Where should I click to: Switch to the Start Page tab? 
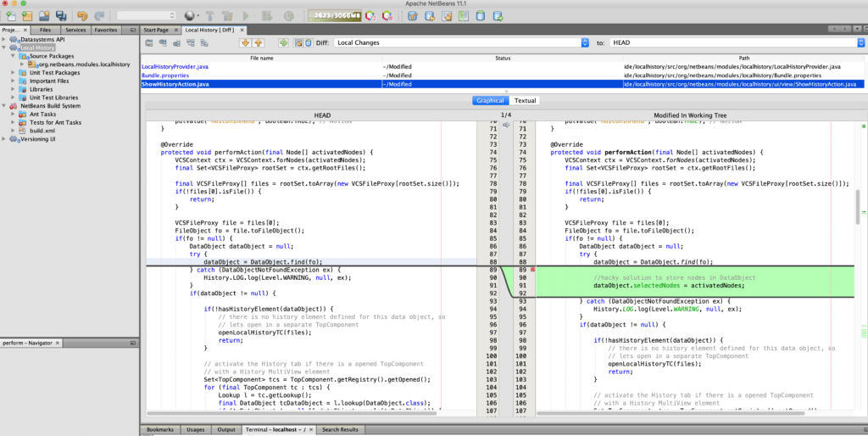(156, 30)
